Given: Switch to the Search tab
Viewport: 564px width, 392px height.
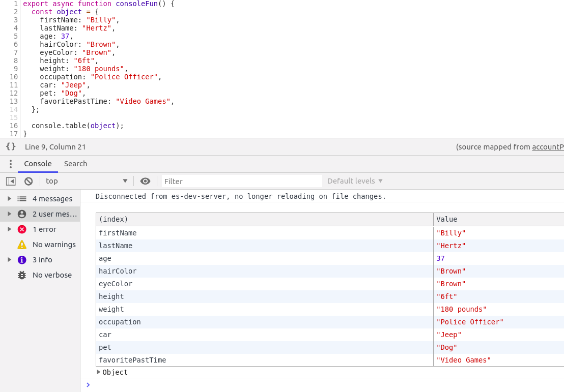Looking at the screenshot, I should click(x=75, y=164).
